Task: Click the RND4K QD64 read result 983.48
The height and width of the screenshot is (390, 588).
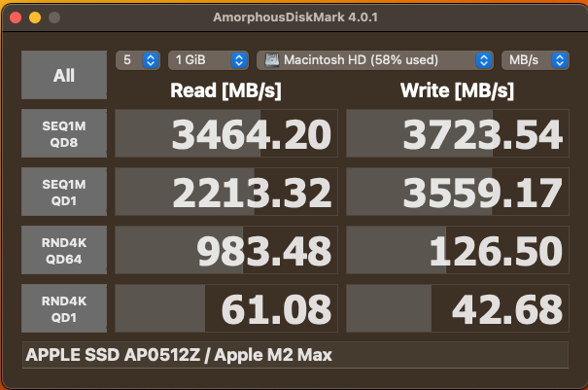Action: pos(226,251)
